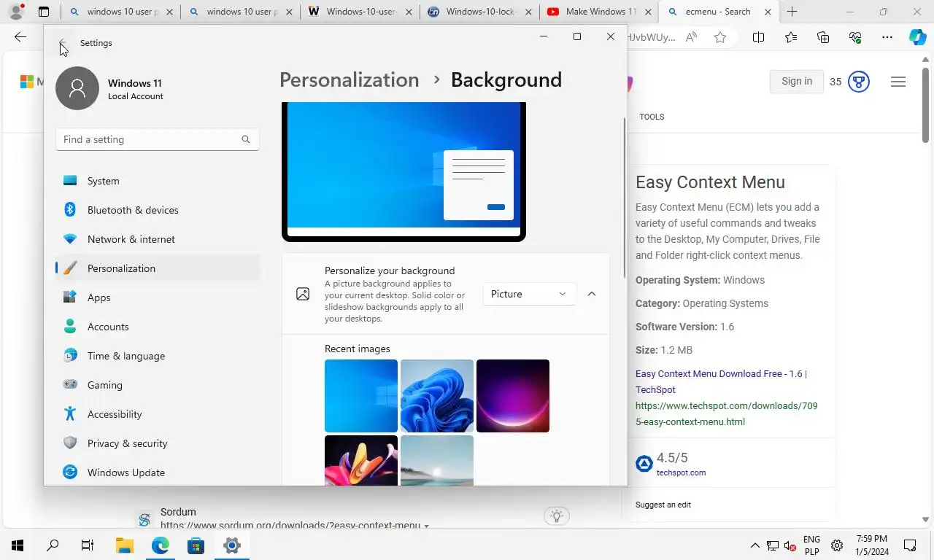The image size is (934, 560).
Task: Click the muted volume tray icon
Action: pyautogui.click(x=790, y=545)
